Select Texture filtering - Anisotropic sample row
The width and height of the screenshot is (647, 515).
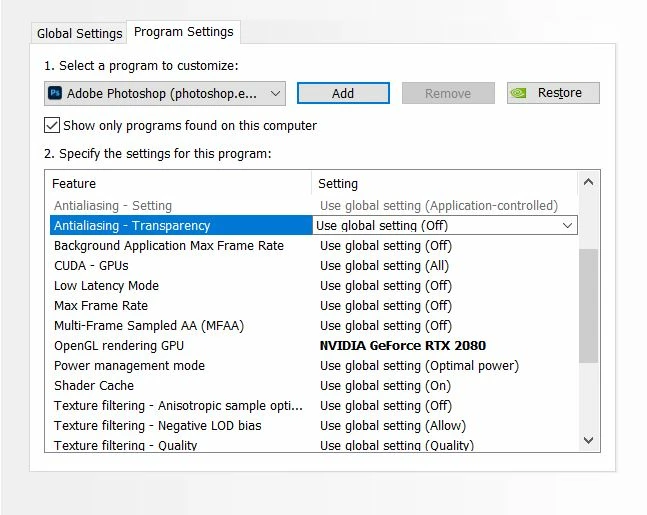[314, 406]
